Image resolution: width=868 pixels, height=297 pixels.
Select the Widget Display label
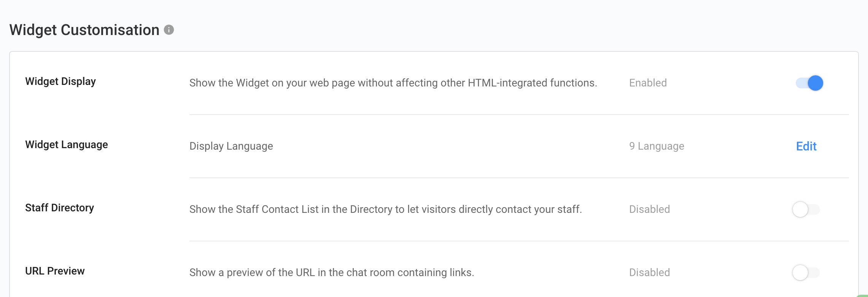[x=60, y=81]
